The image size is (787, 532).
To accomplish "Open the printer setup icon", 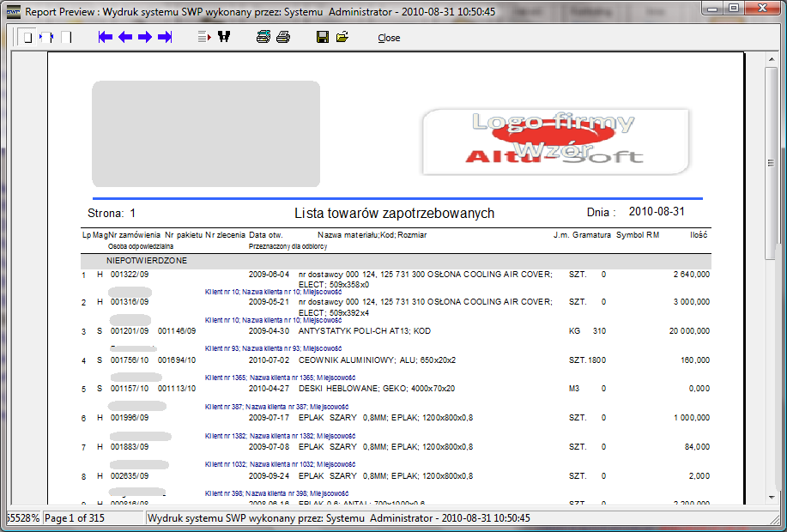I will pos(263,38).
